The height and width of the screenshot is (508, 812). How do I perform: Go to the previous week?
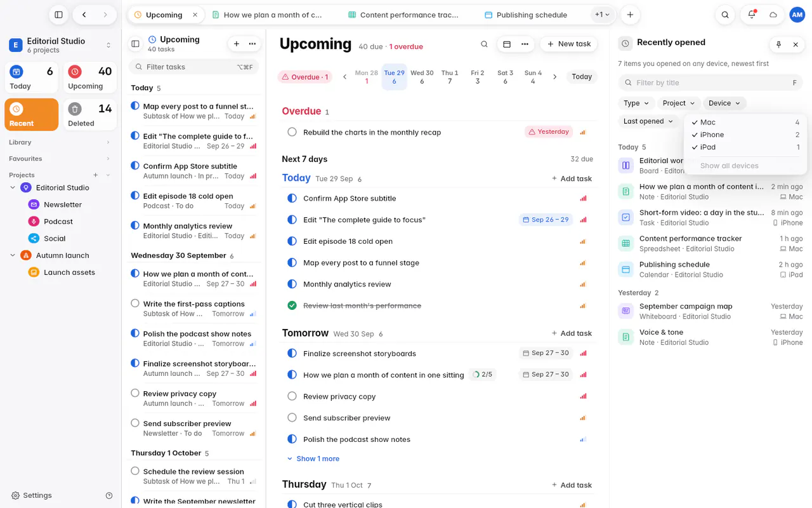(345, 77)
